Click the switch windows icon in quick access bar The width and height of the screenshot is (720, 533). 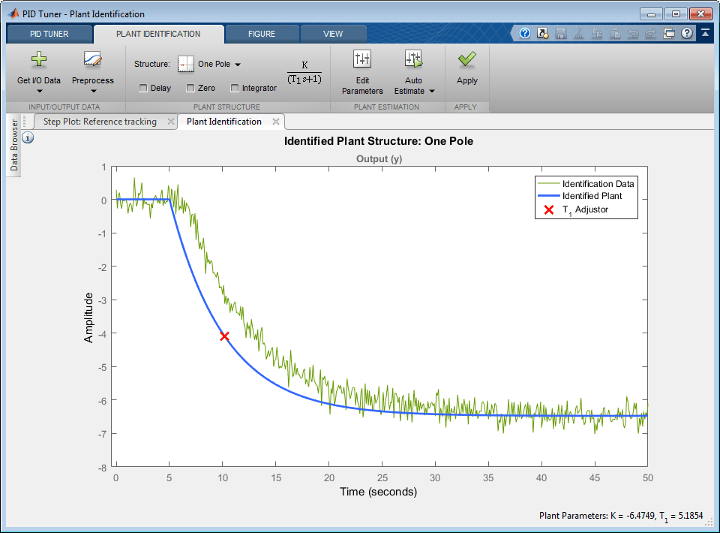point(670,33)
